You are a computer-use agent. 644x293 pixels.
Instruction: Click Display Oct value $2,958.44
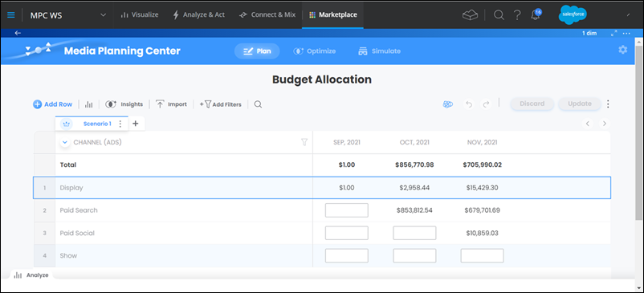point(414,188)
